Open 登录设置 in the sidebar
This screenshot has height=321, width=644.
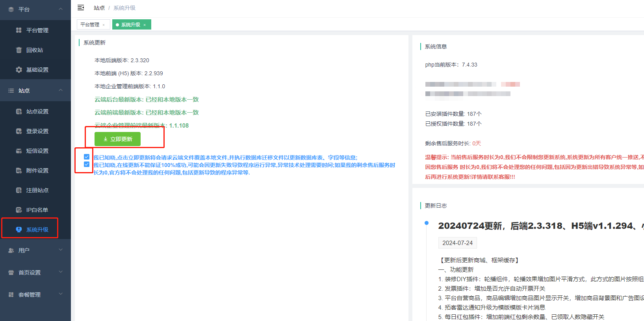pos(37,131)
